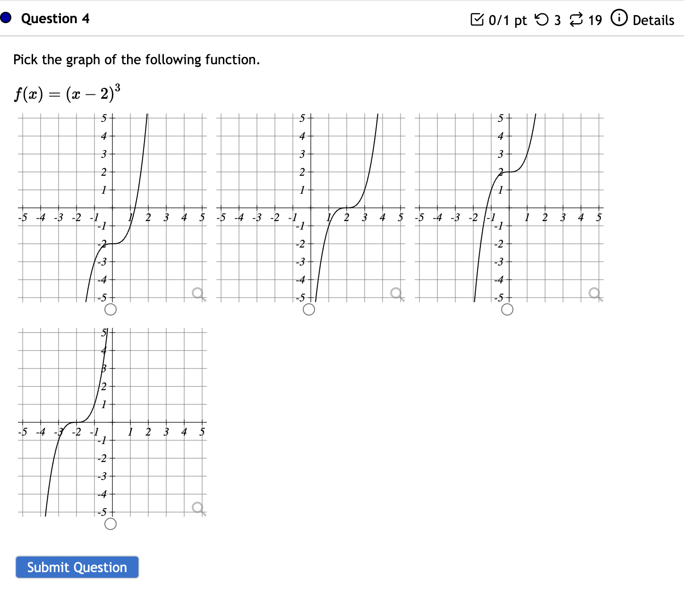
Task: Select the radio button under the bottom graph
Action: pos(110,523)
